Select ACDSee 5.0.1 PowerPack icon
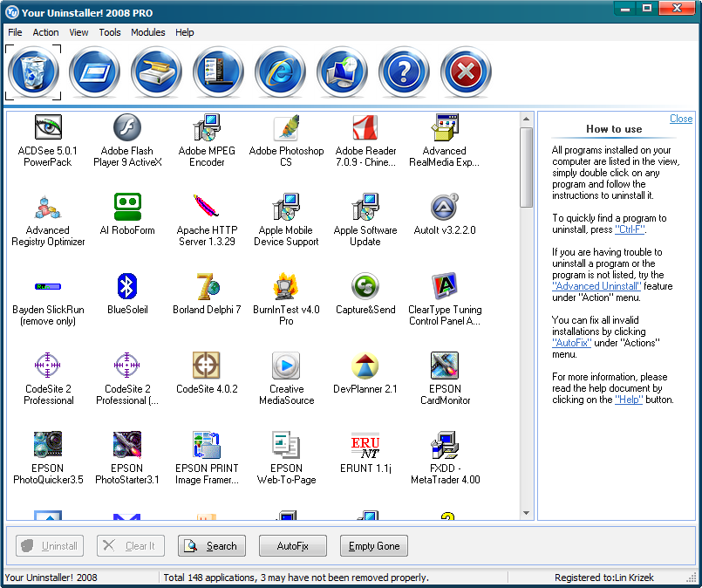Viewport: 702px width, 588px height. (x=48, y=127)
